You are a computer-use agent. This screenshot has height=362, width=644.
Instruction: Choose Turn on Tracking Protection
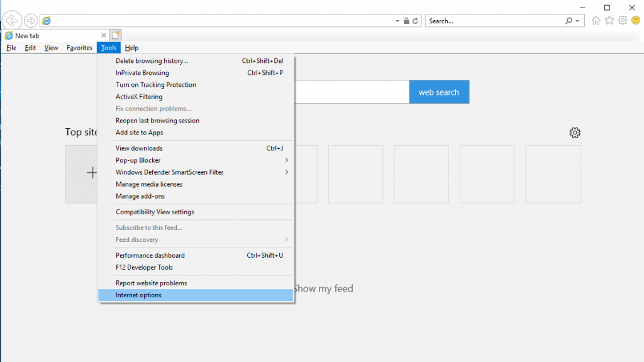tap(196, 85)
